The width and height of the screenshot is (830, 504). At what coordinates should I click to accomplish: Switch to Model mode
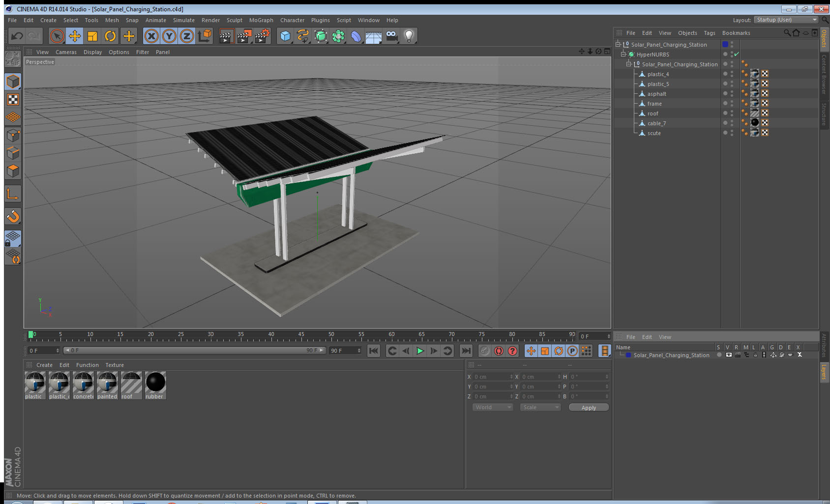coord(13,82)
